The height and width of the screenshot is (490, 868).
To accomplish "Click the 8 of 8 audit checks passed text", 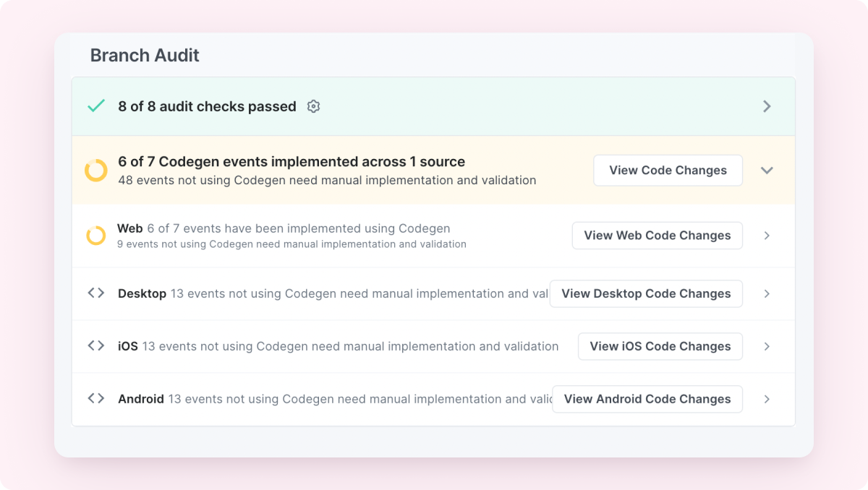I will pyautogui.click(x=207, y=106).
